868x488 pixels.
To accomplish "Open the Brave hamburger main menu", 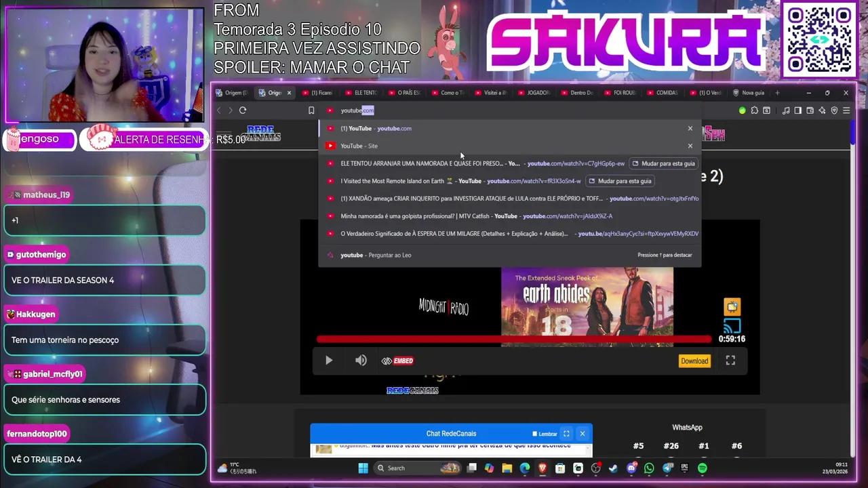I will [846, 110].
